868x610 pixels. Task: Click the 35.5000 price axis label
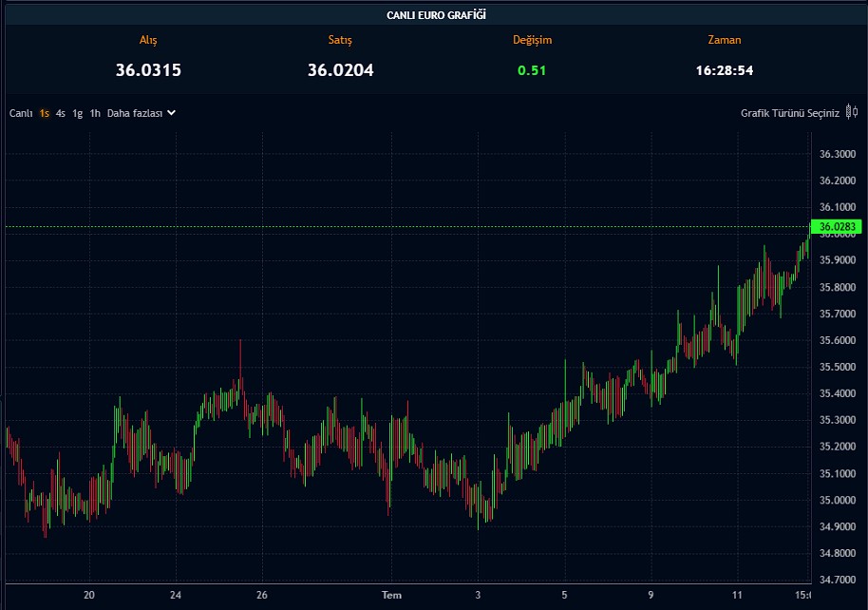click(x=837, y=367)
